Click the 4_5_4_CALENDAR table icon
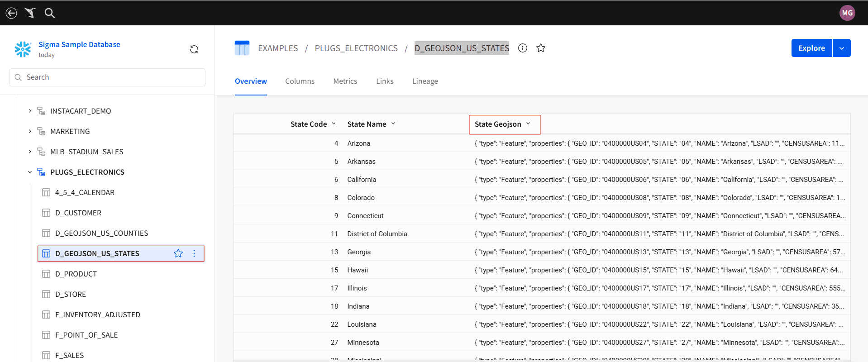The width and height of the screenshot is (868, 362). pyautogui.click(x=46, y=192)
